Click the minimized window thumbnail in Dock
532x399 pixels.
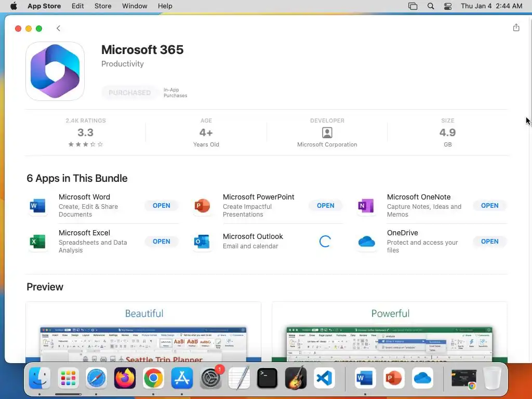[x=464, y=379]
